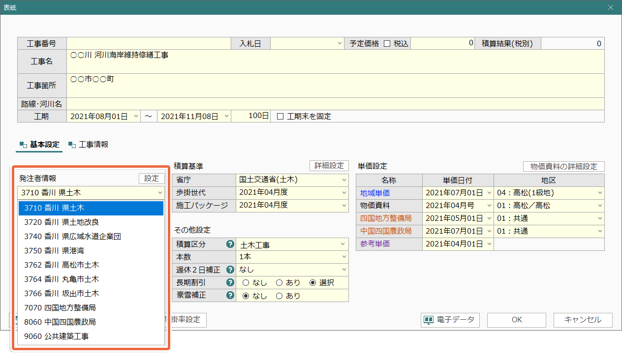Click the 電子データ button
622x364 pixels.
pyautogui.click(x=450, y=320)
